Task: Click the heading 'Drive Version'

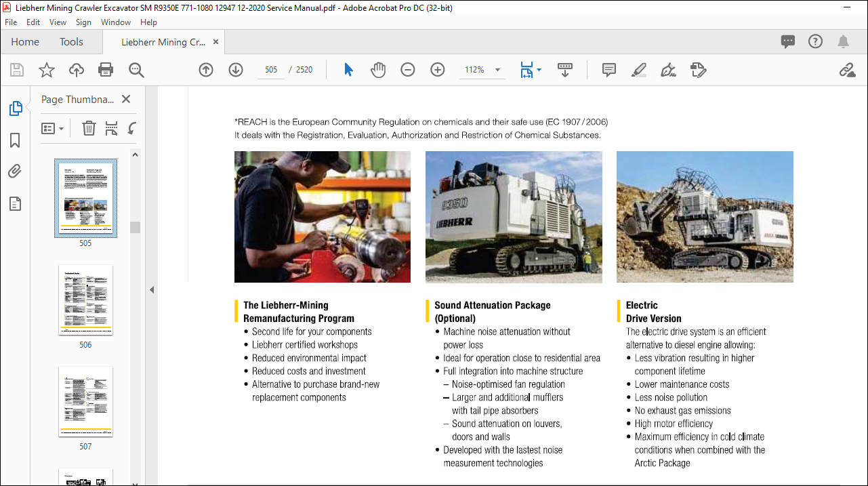Action: pyautogui.click(x=654, y=319)
